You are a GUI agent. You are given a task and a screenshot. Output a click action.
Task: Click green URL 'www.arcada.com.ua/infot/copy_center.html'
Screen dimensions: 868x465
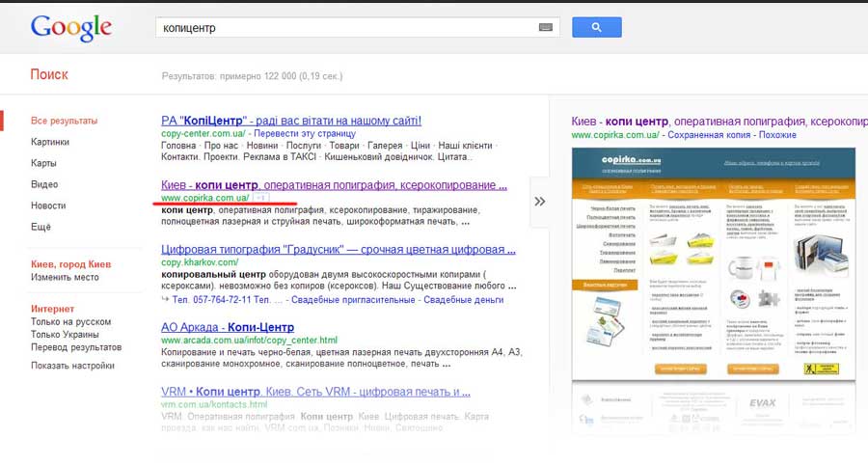(249, 340)
